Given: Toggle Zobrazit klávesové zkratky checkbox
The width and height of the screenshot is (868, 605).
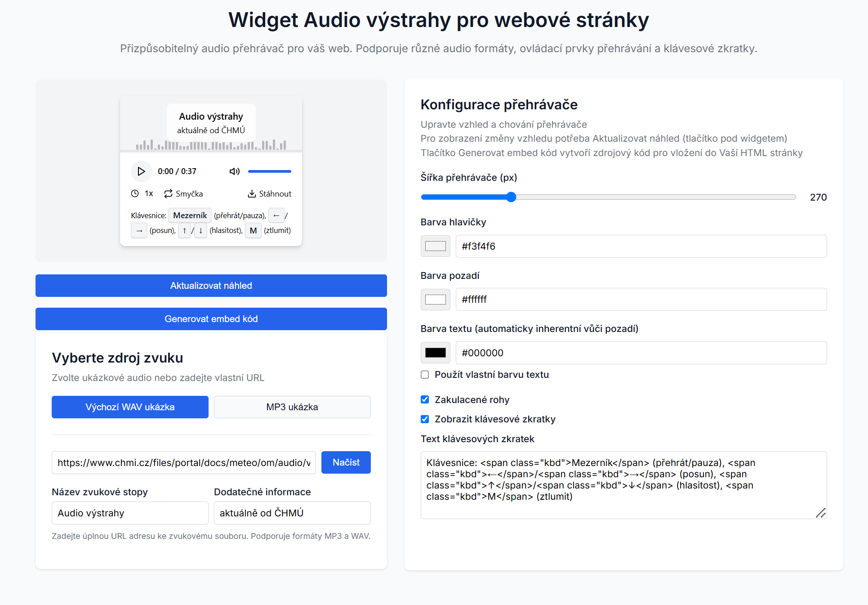Looking at the screenshot, I should (x=425, y=419).
